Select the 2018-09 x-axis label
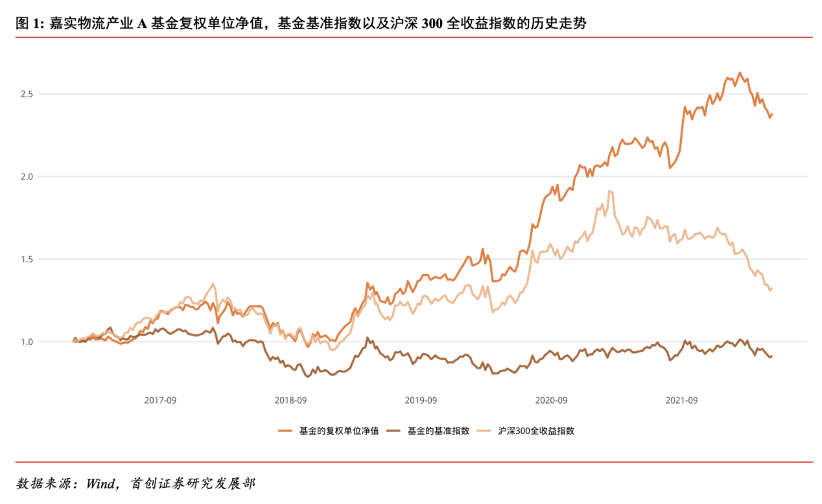Viewport: 822px width, 504px height. (290, 400)
